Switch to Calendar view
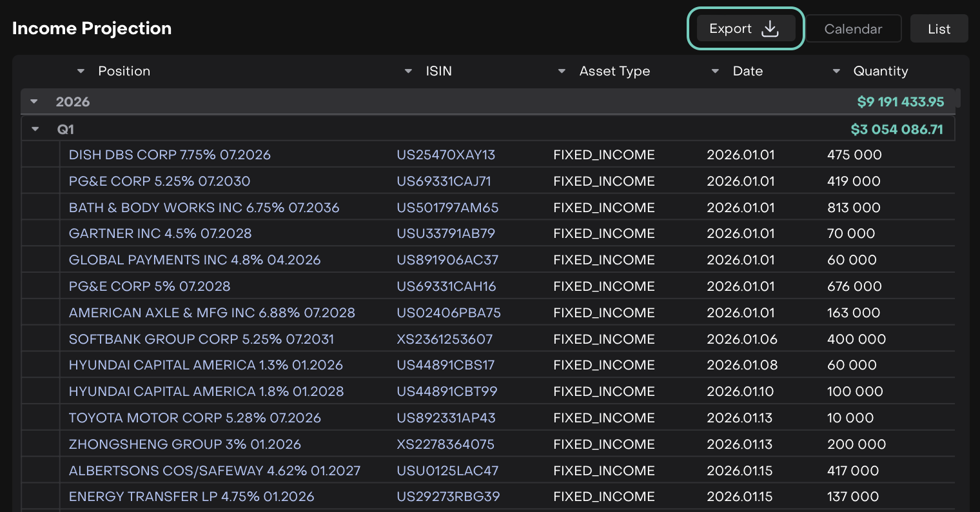Image resolution: width=980 pixels, height=512 pixels. tap(853, 29)
